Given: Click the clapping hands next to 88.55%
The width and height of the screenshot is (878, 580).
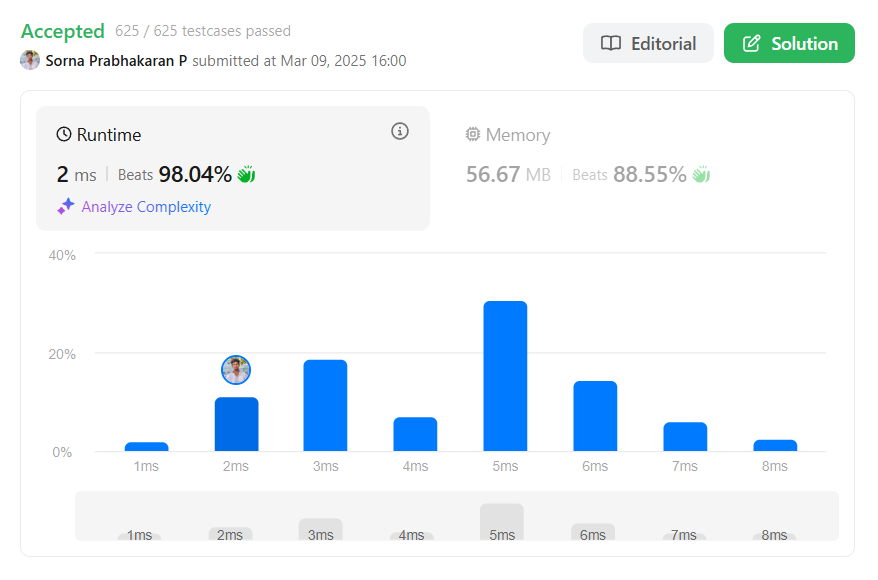Looking at the screenshot, I should [x=701, y=175].
